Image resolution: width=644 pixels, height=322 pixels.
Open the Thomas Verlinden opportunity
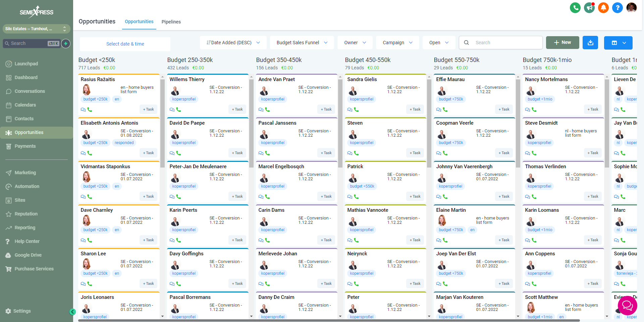point(545,167)
